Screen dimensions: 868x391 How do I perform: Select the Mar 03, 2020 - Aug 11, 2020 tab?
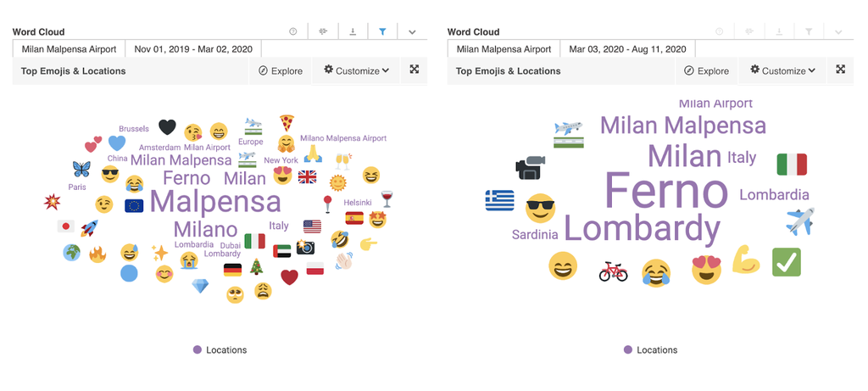(627, 49)
